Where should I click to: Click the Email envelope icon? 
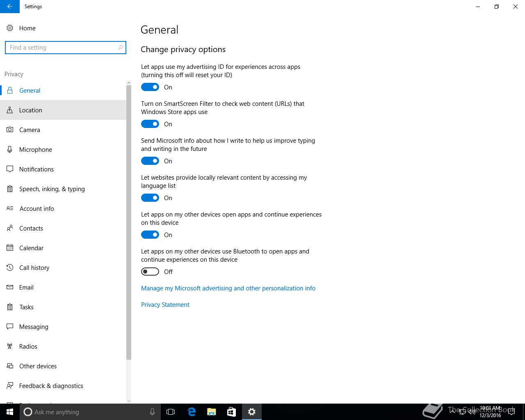(10, 287)
